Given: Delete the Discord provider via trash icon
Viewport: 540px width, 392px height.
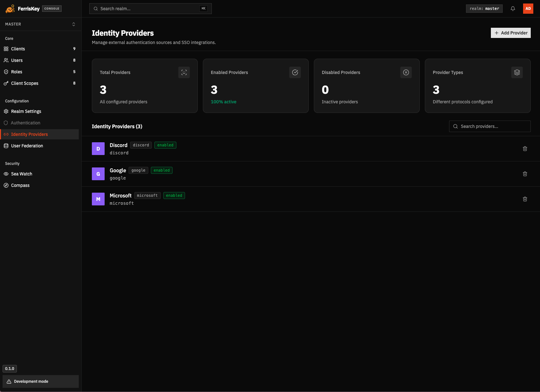Looking at the screenshot, I should pyautogui.click(x=525, y=149).
